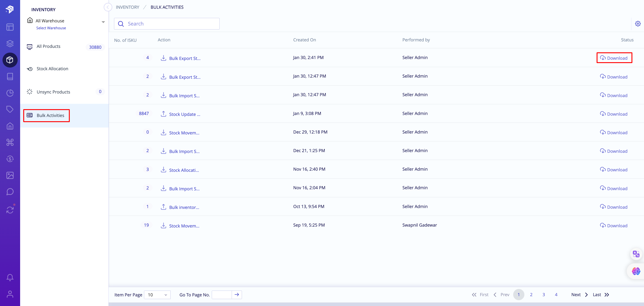Click the current page 1 button

(x=519, y=295)
